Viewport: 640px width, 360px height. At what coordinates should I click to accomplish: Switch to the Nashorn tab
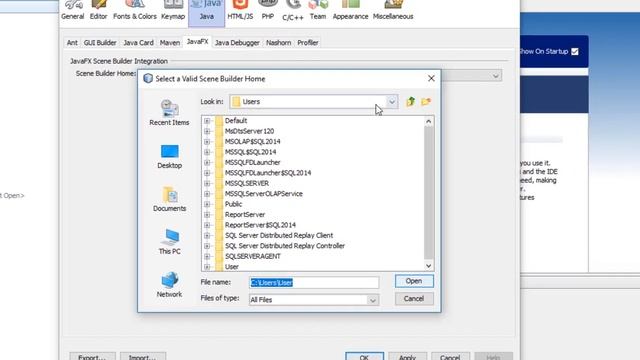[278, 42]
